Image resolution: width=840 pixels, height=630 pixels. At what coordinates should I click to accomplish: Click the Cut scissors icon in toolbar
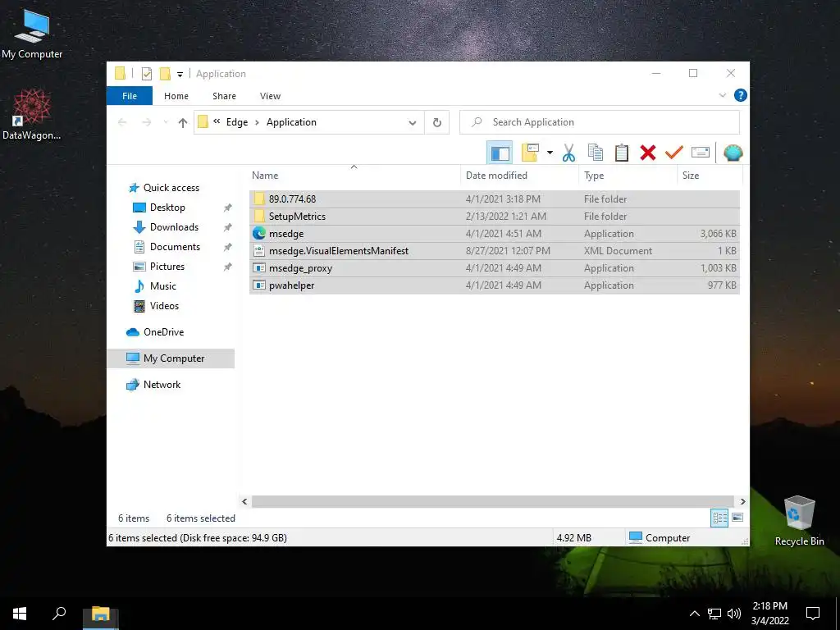(x=568, y=153)
